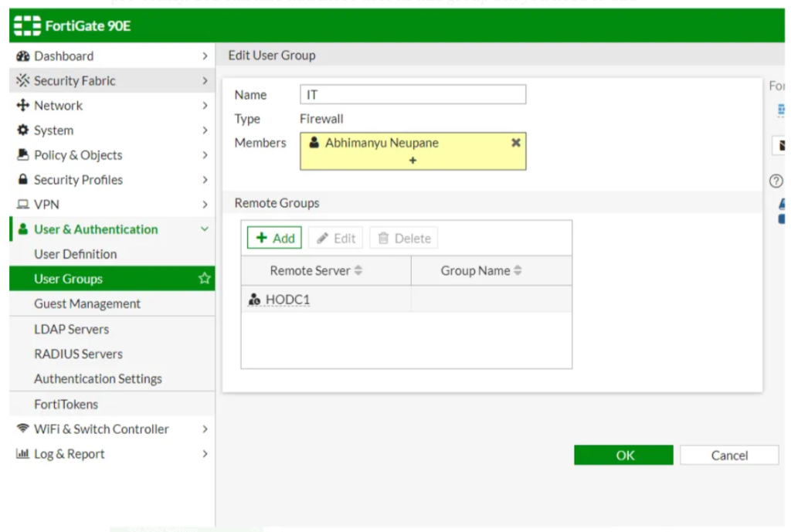
Task: Click the System gear icon
Action: pos(22,130)
